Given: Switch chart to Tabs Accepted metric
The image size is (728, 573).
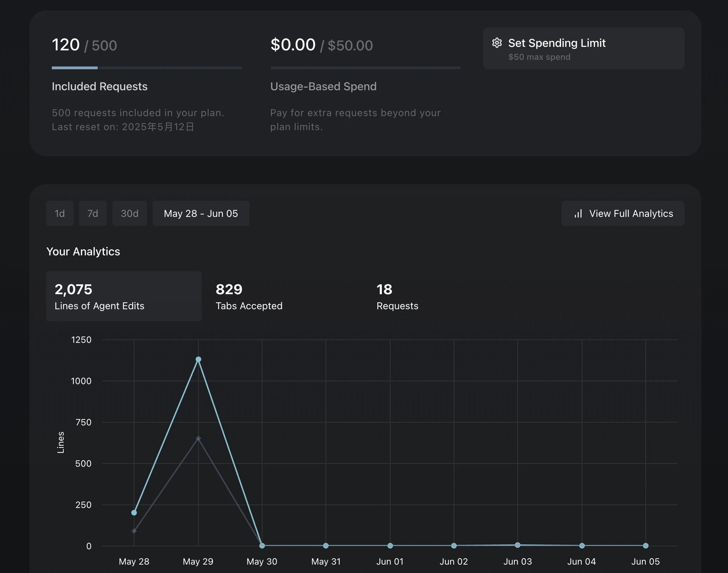Looking at the screenshot, I should 249,297.
